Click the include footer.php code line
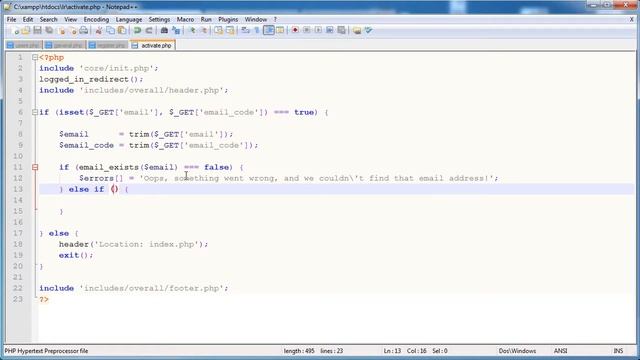The image size is (640, 360). click(133, 288)
